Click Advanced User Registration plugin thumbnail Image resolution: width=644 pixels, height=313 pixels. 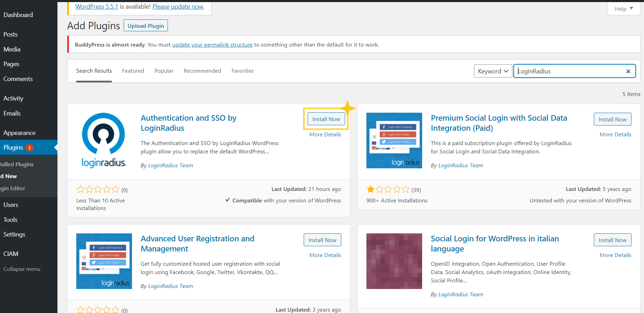pos(104,261)
